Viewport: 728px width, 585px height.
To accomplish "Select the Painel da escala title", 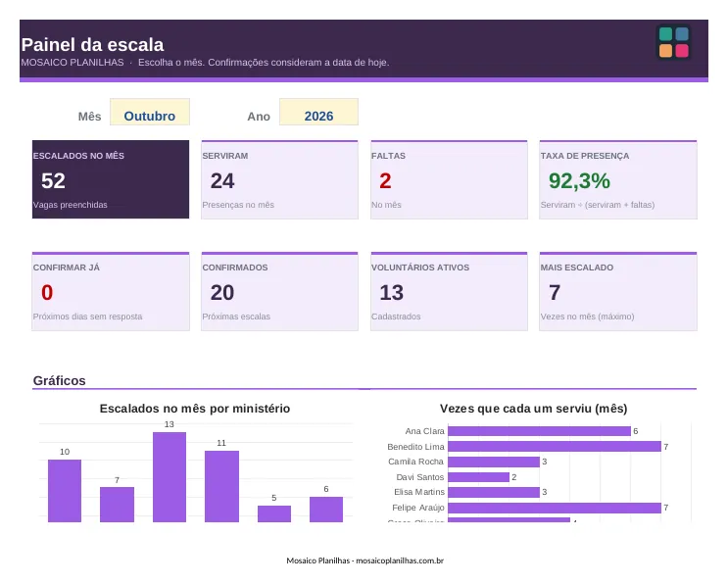I will [92, 45].
